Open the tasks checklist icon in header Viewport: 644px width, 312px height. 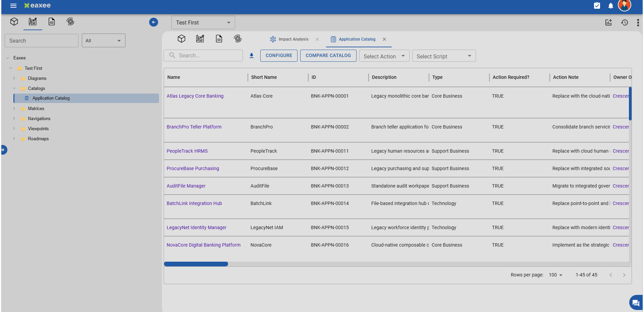coord(597,5)
